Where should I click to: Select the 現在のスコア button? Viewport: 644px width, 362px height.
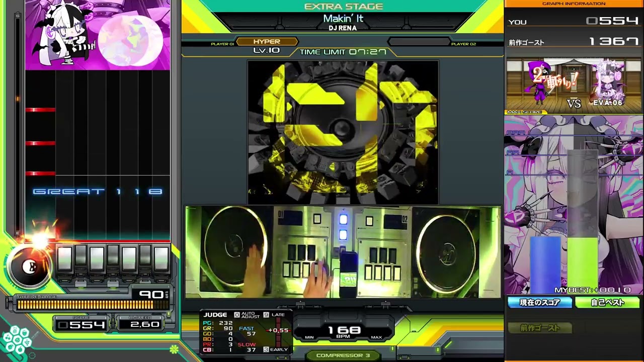(x=540, y=303)
